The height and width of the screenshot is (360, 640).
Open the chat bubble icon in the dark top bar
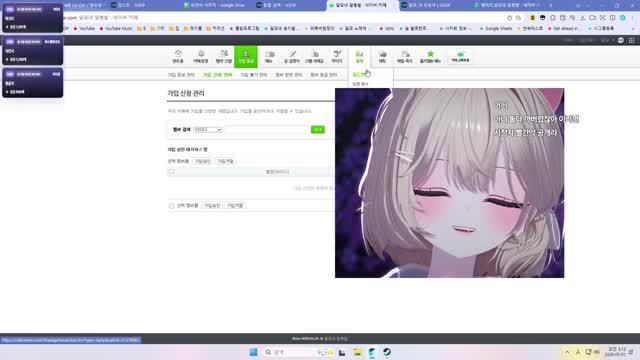click(621, 40)
